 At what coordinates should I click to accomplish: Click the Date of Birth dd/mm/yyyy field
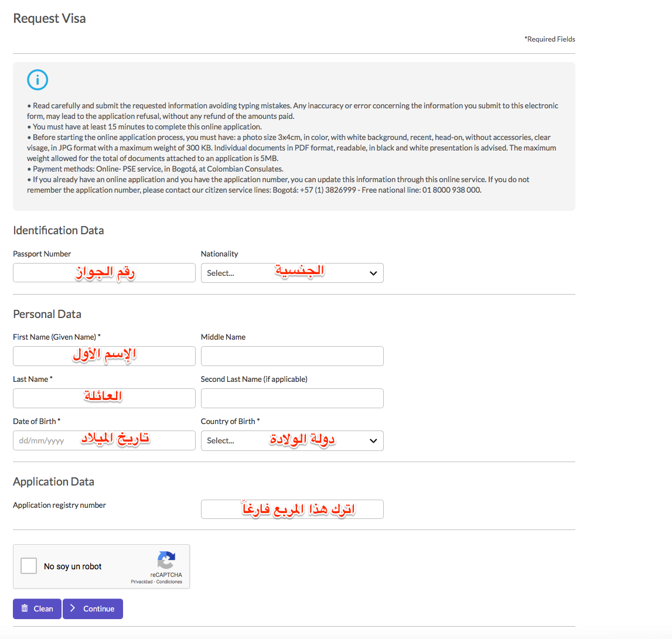[x=104, y=440]
